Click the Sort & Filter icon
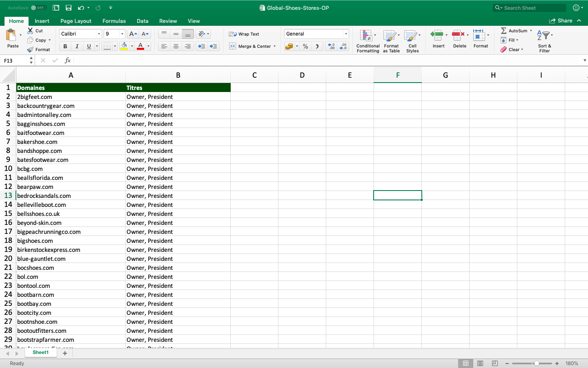This screenshot has height=368, width=588. tap(544, 41)
